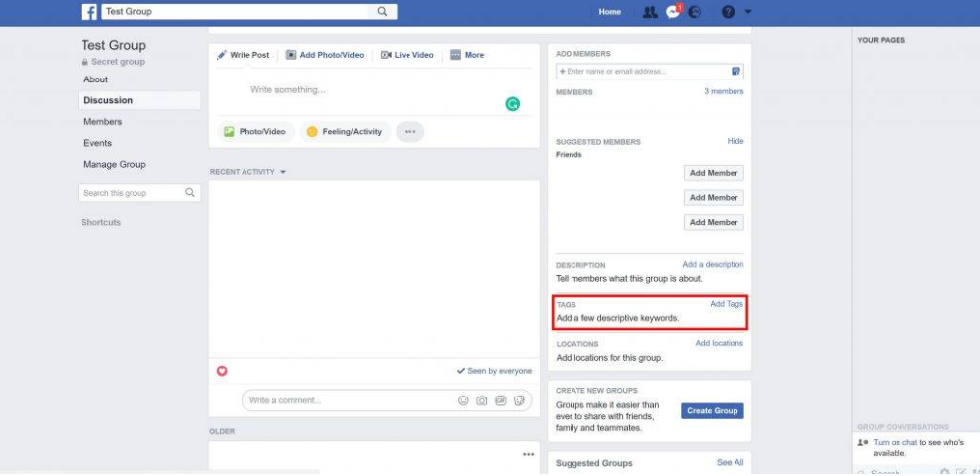Click the Write Post pencil icon

point(222,55)
